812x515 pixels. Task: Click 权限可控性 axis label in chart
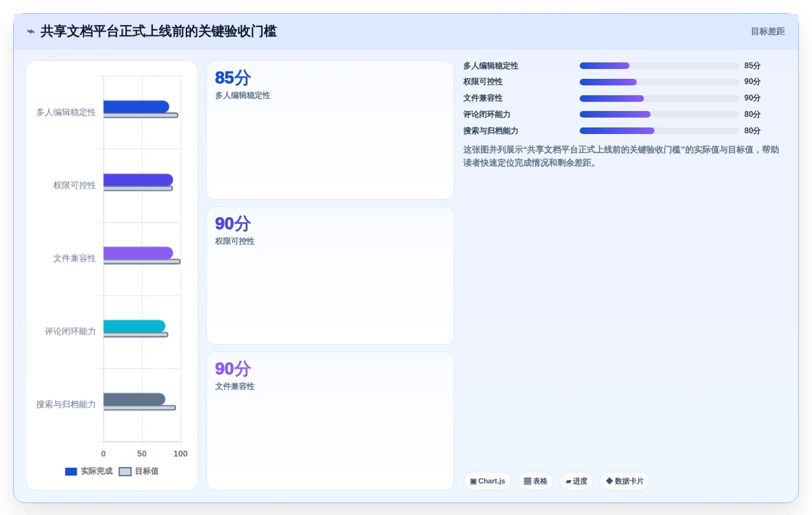click(74, 185)
